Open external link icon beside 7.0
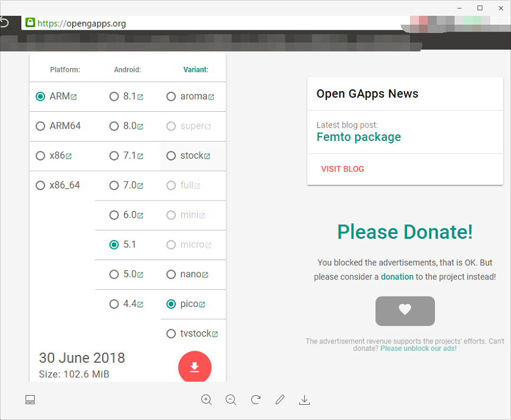Screen dimensions: 511x420 click(140, 186)
